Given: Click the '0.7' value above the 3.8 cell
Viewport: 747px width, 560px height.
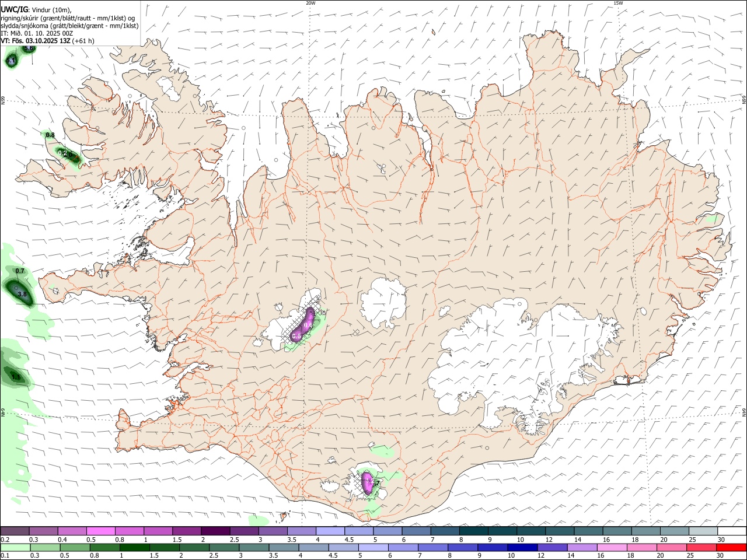Looking at the screenshot, I should tap(20, 271).
